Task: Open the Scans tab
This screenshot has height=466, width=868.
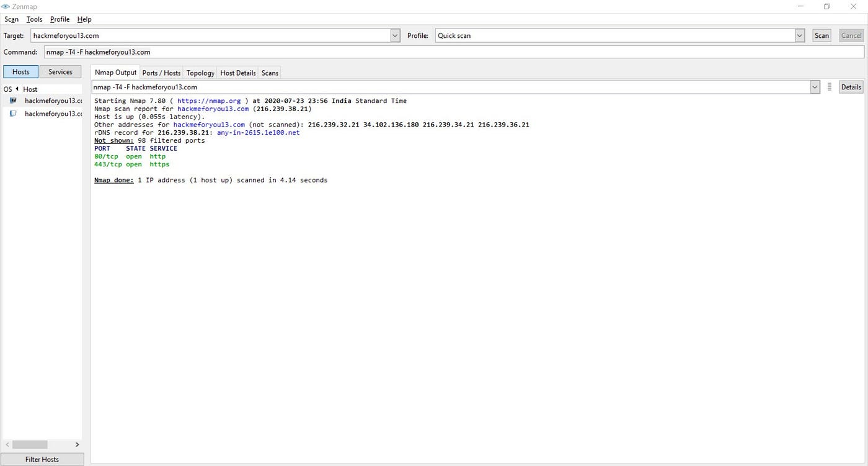Action: point(270,73)
